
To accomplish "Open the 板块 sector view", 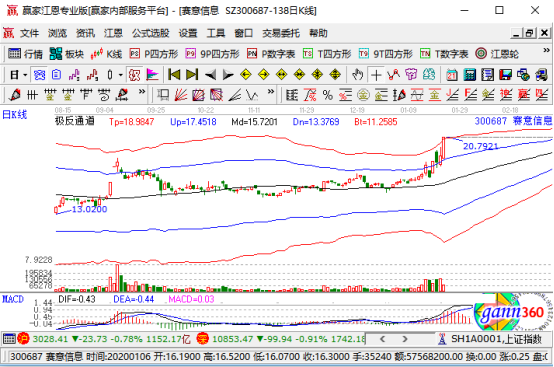I will (x=66, y=54).
